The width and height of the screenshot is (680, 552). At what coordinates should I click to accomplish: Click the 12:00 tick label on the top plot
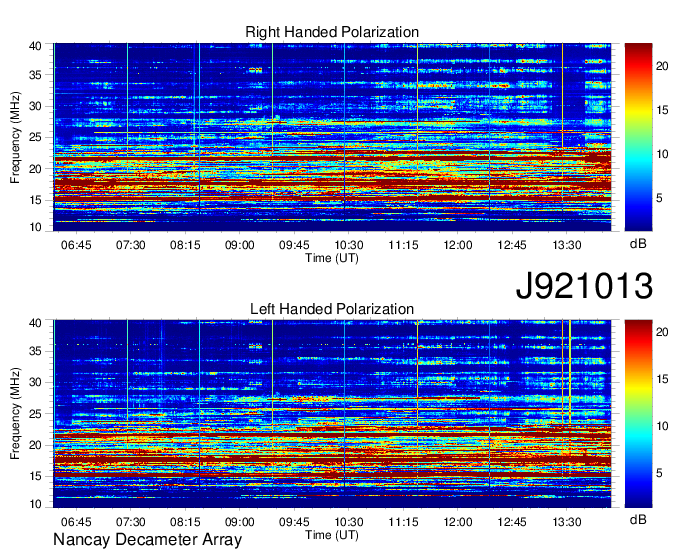(458, 245)
